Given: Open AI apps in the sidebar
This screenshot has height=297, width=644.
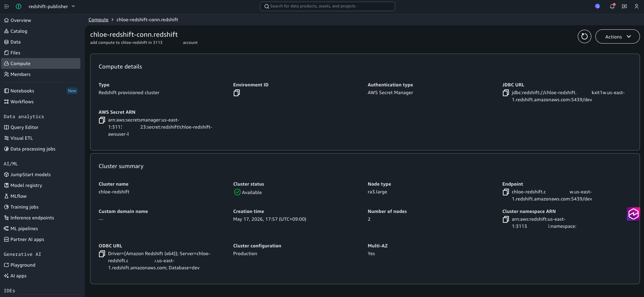Looking at the screenshot, I should click(x=41, y=276).
